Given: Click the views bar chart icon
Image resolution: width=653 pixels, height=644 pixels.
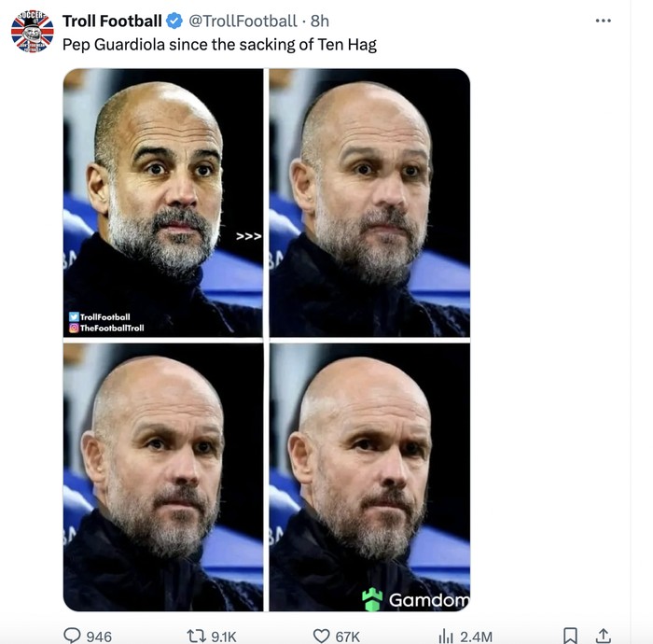Looking at the screenshot, I should 446,636.
